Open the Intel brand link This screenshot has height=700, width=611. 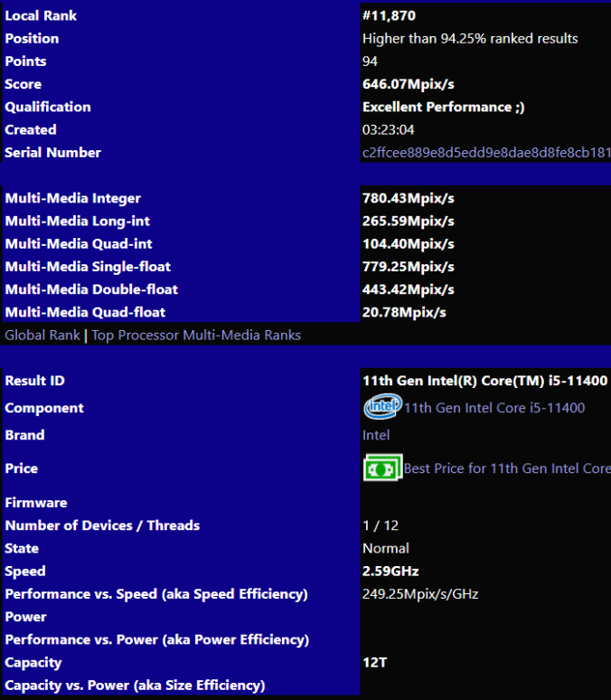376,435
